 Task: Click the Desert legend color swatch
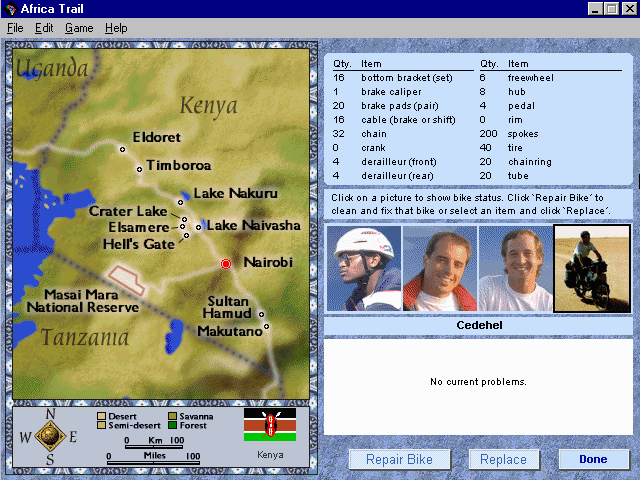[102, 416]
